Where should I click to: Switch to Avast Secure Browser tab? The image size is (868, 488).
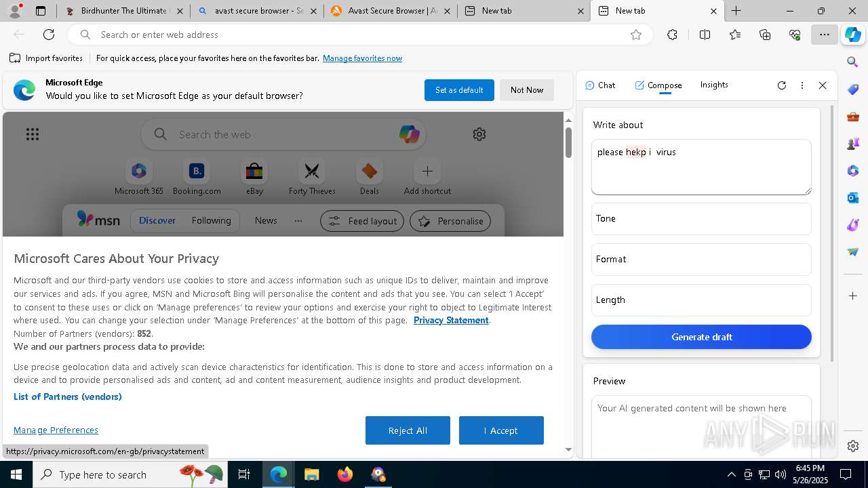pyautogui.click(x=391, y=11)
